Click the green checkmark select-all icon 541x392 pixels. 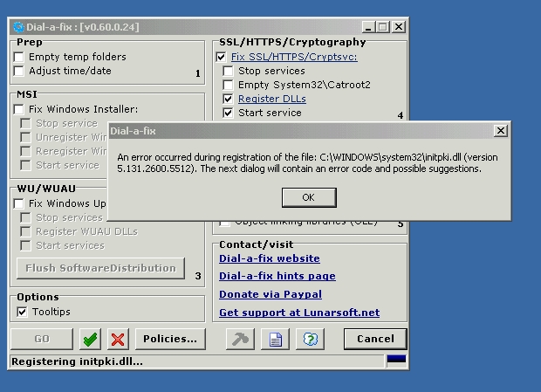[x=90, y=340]
